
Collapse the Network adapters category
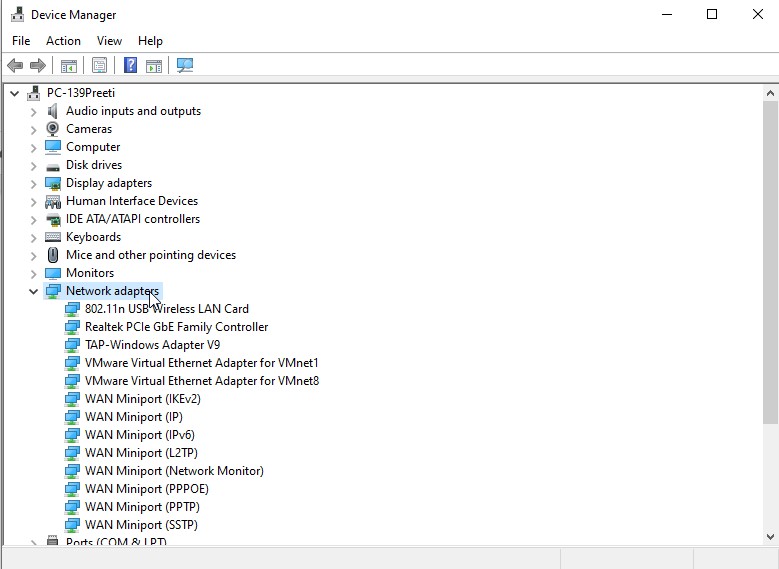(x=33, y=291)
